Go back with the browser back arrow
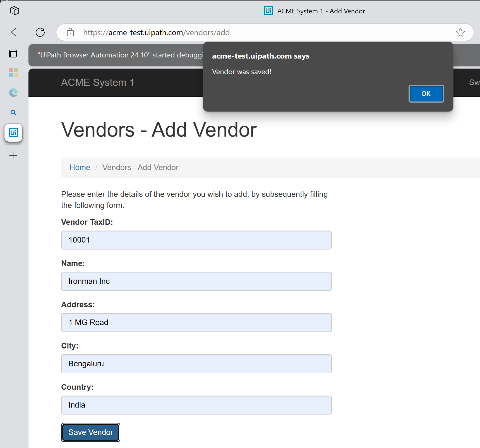The height and width of the screenshot is (448, 480). (x=16, y=32)
